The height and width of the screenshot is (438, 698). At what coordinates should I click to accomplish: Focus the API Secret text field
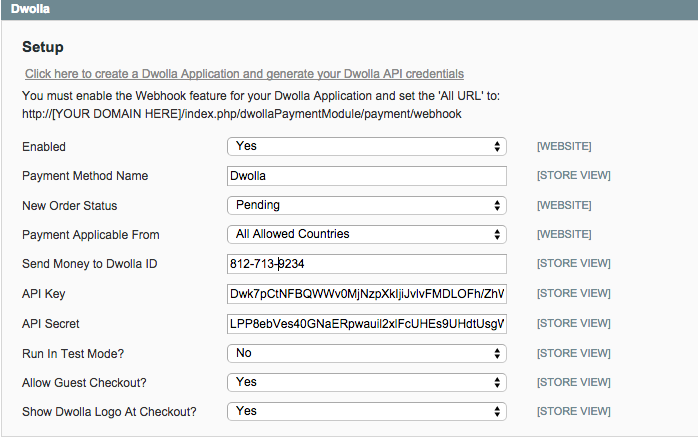(367, 324)
